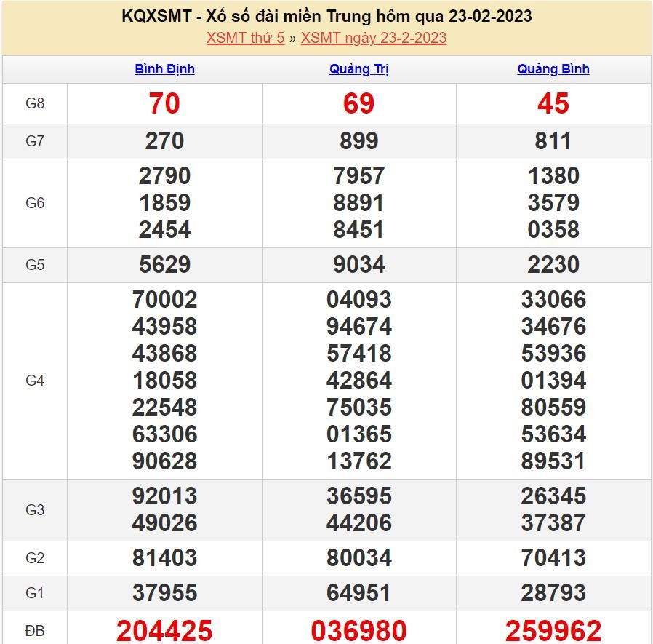This screenshot has width=653, height=644.
Task: Open the XSMT thứ 5 link
Action: click(245, 38)
